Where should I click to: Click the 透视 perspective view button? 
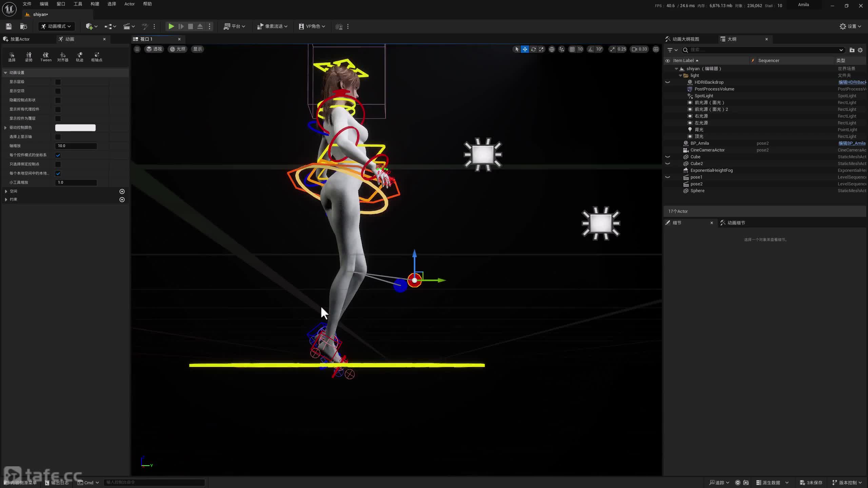pos(154,49)
